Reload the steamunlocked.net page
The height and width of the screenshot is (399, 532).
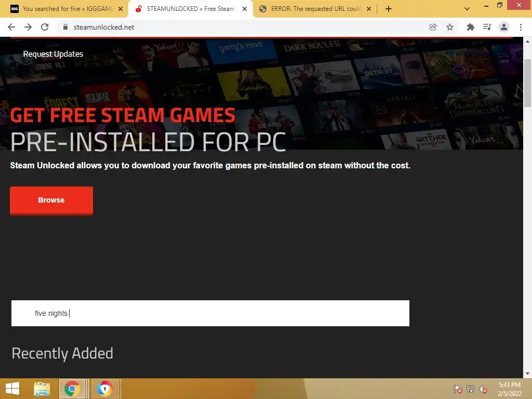coord(45,27)
